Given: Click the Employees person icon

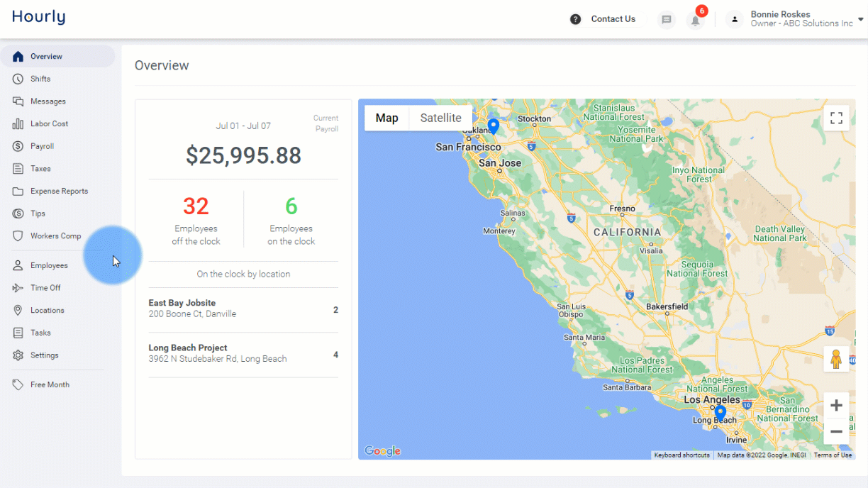Looking at the screenshot, I should pos(18,265).
